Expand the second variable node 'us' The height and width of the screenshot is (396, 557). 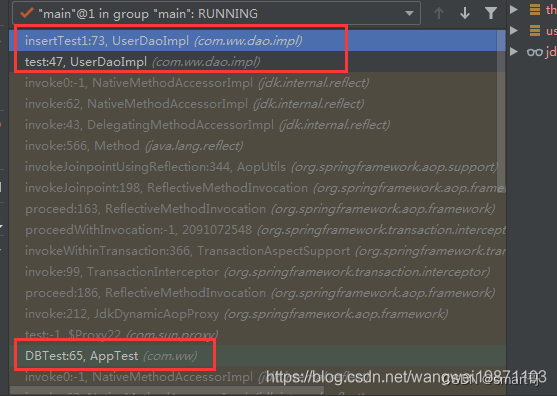[514, 31]
